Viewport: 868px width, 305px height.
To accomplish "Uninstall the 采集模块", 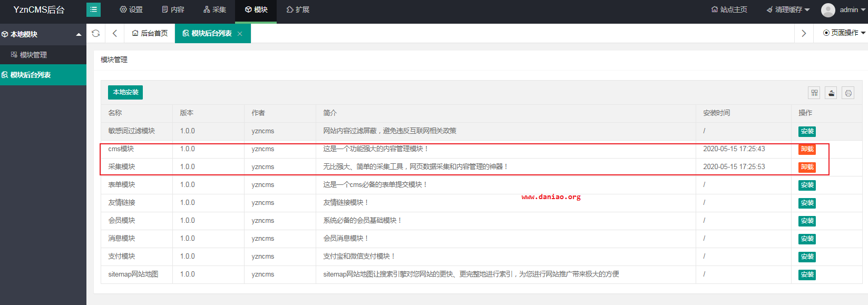I will pyautogui.click(x=807, y=167).
